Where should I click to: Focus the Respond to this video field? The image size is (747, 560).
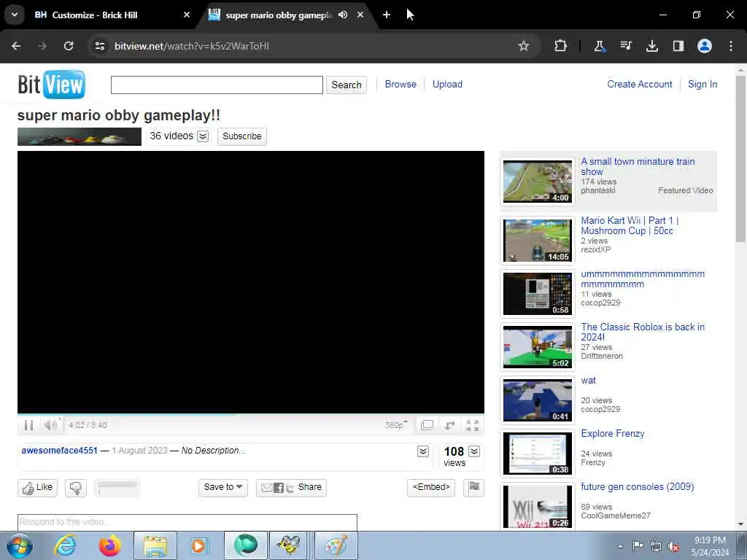coord(187,522)
